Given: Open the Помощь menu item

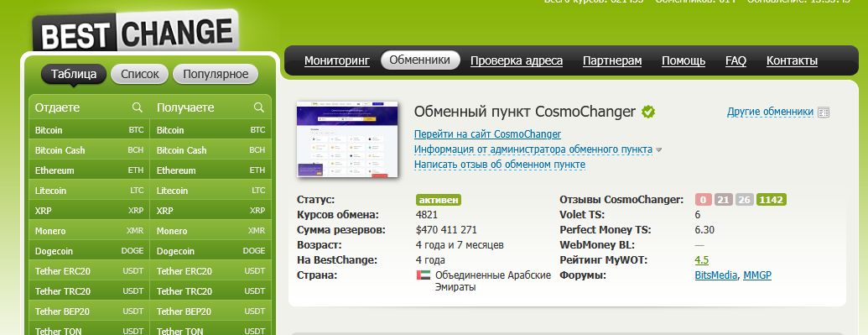Looking at the screenshot, I should point(683,61).
